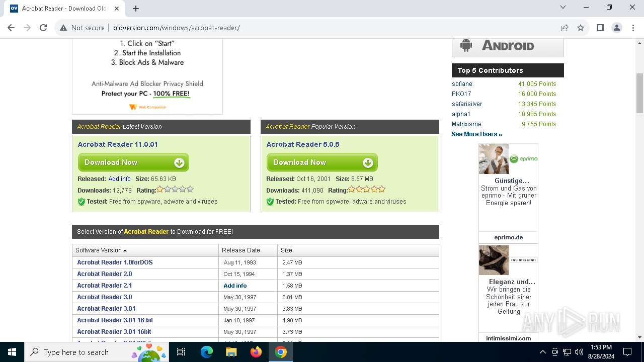Open the intimissimi ad thumbnail

click(494, 260)
